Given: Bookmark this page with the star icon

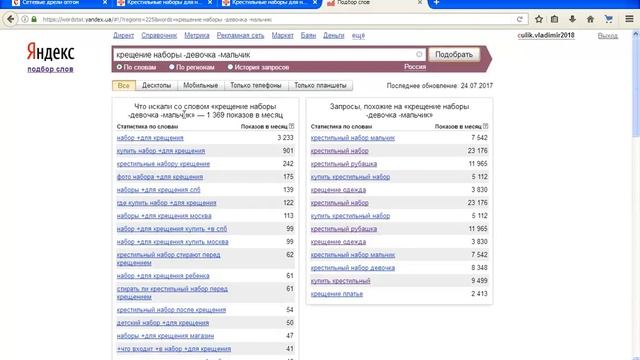Looking at the screenshot, I should tap(539, 19).
